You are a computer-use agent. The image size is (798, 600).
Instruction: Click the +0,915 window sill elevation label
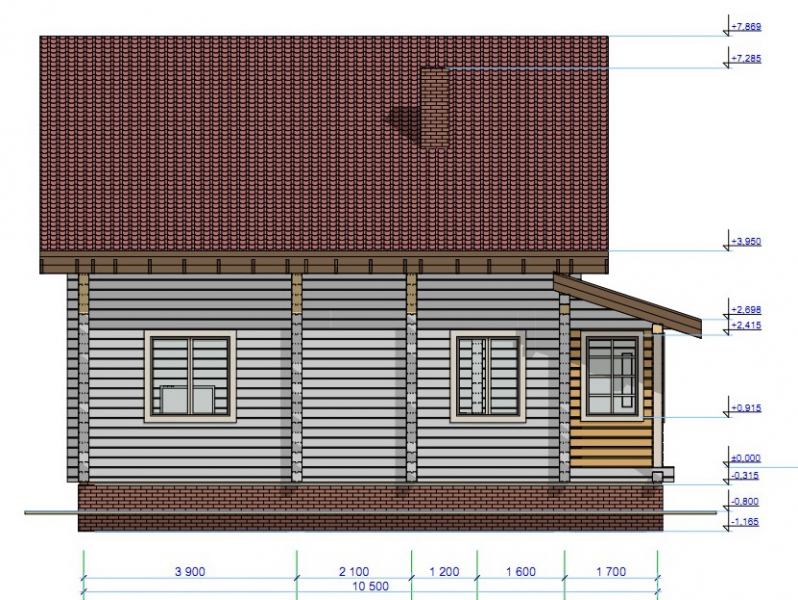(746, 408)
